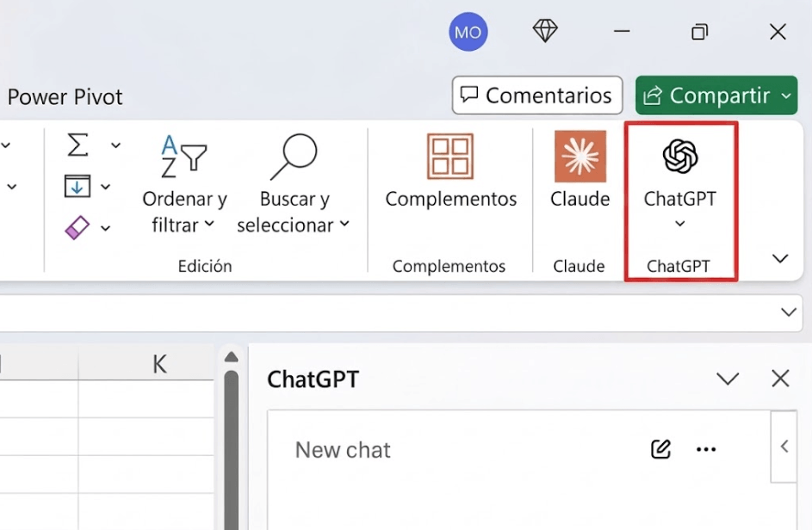Click the vertical scrollbar thumb

pyautogui.click(x=232, y=449)
